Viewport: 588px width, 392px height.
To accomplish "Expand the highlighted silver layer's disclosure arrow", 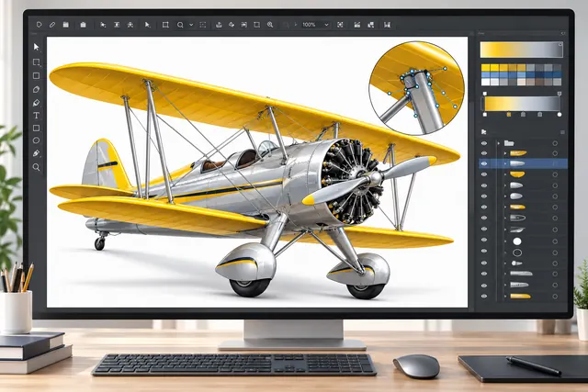I will (x=505, y=163).
